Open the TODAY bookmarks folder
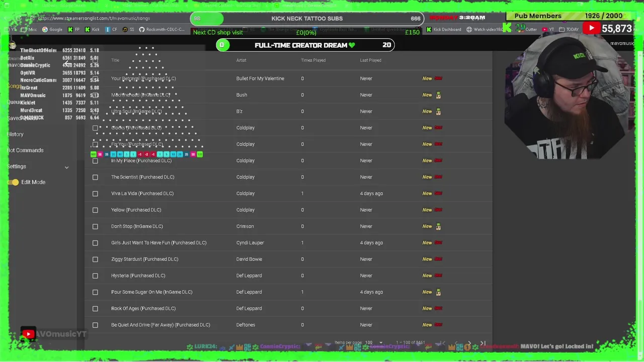Viewport: 644px width, 362px height. (569, 30)
